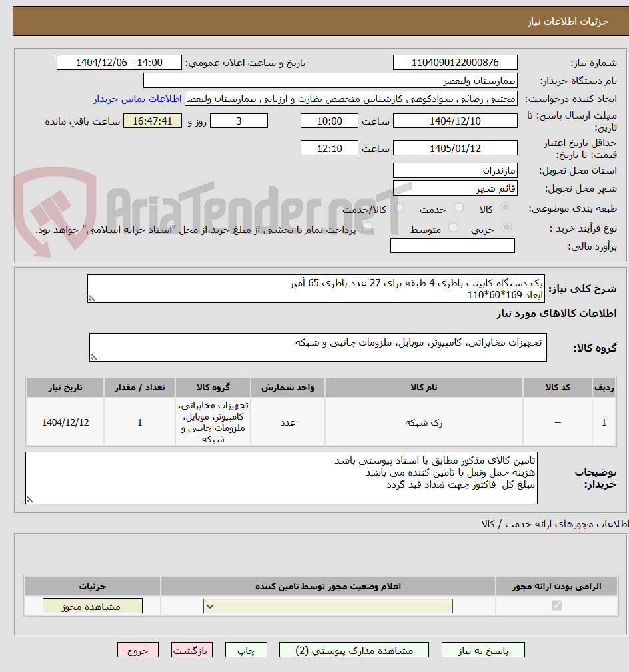The width and height of the screenshot is (629, 672).
Task: Click the واحد شمارش column header
Action: pos(288,388)
